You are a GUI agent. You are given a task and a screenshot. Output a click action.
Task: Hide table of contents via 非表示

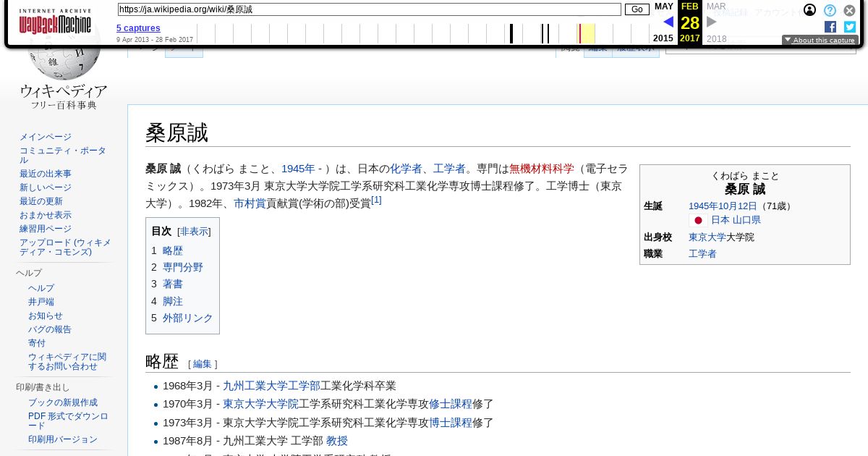click(x=194, y=232)
